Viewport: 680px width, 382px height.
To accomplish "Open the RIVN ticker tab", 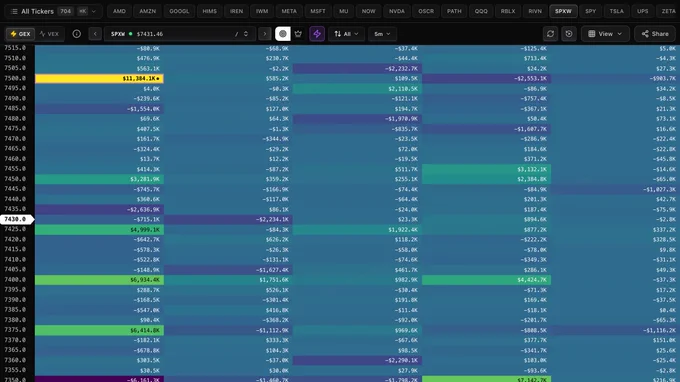I will tap(535, 11).
